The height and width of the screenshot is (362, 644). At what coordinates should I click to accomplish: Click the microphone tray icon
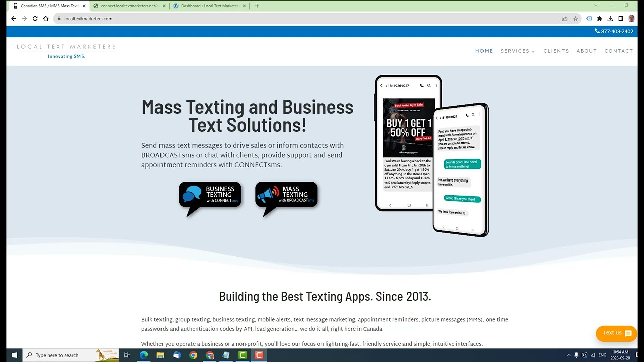pos(576,355)
